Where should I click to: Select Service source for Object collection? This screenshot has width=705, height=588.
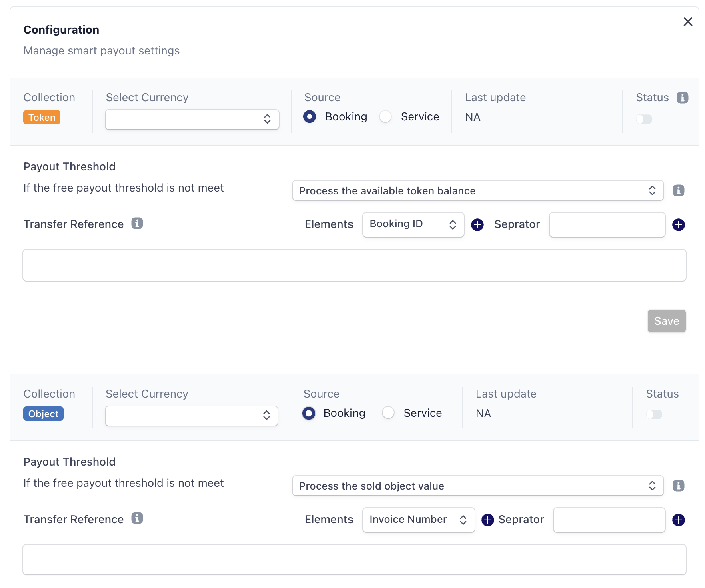click(x=388, y=413)
